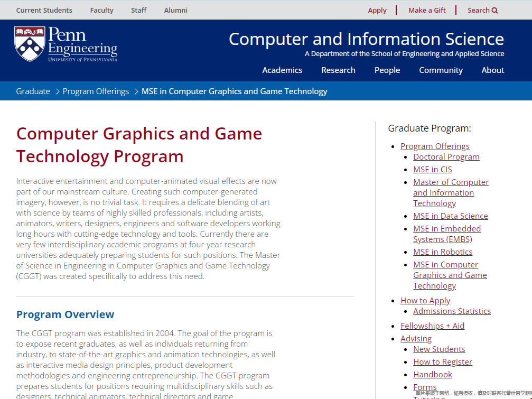The image size is (532, 399).
Task: Click Make a Gift link
Action: click(427, 10)
